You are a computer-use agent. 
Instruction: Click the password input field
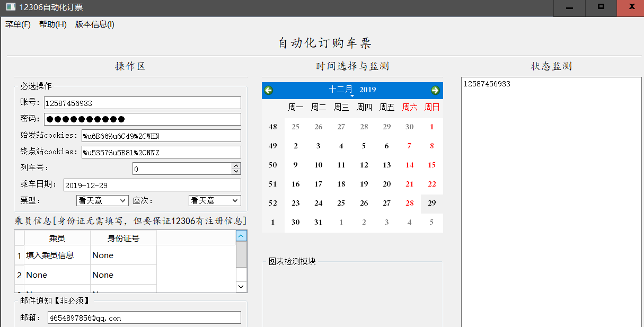click(142, 119)
